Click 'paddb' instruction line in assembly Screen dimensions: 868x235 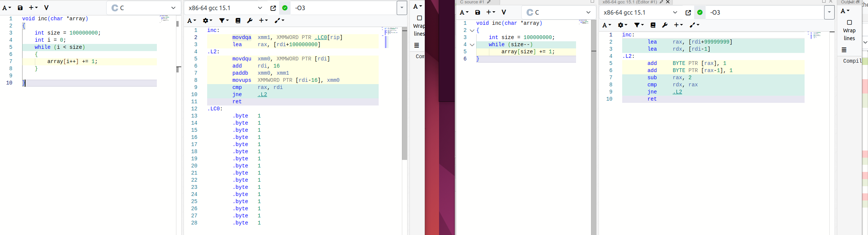293,73
